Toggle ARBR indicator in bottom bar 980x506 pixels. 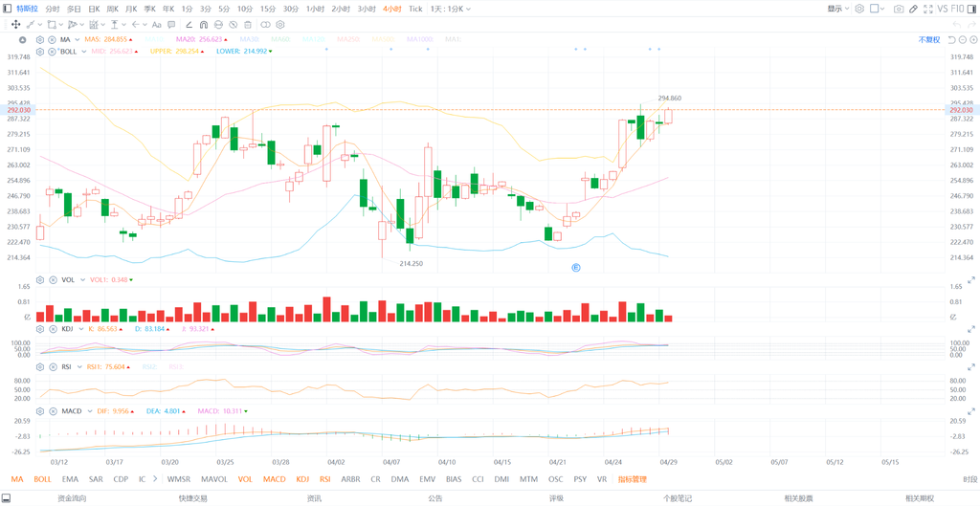coord(350,479)
